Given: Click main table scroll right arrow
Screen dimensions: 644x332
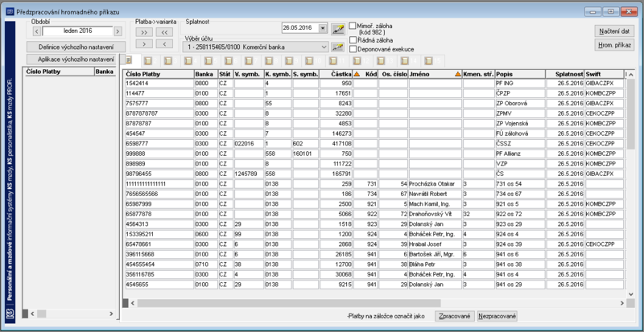Looking at the screenshot, I should pos(622,303).
